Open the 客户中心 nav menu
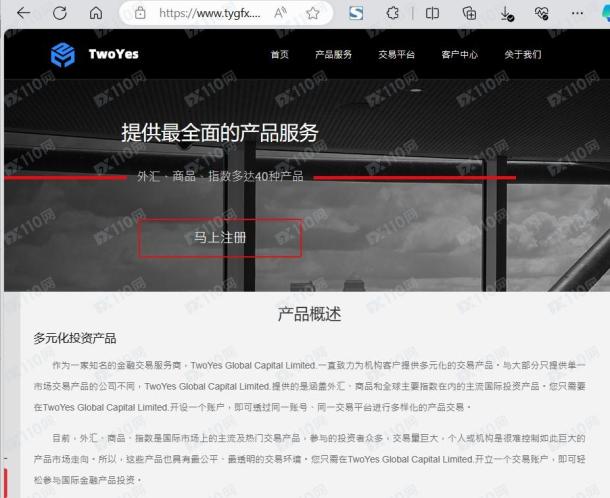The image size is (610, 498). (x=459, y=54)
